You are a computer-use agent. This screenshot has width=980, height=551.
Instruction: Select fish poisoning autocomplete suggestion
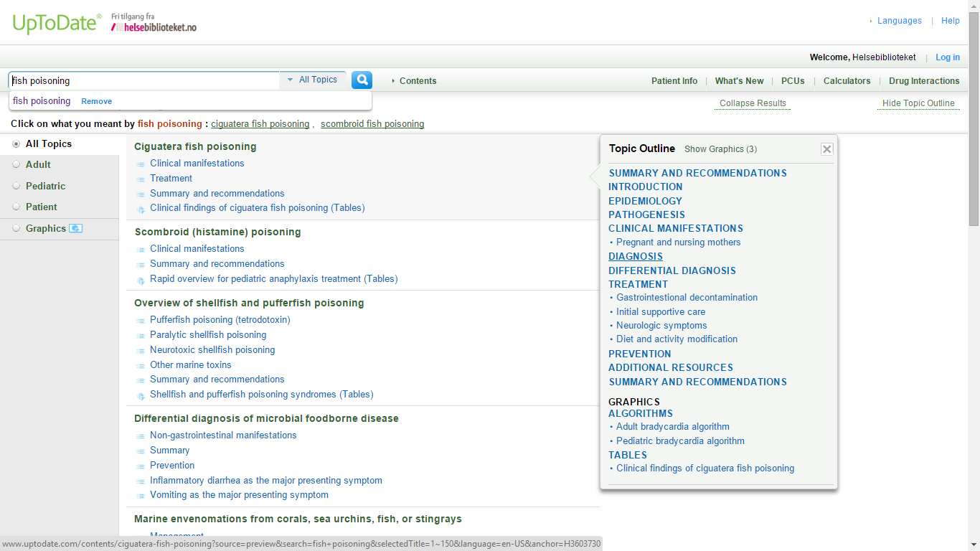(x=42, y=101)
